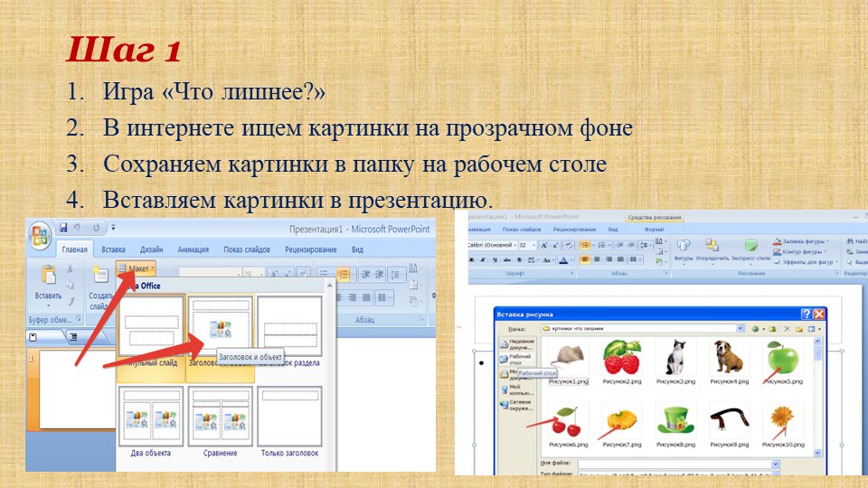This screenshot has width=868, height=488.
Task: Select Мой компьютер in places bar
Action: point(516,389)
